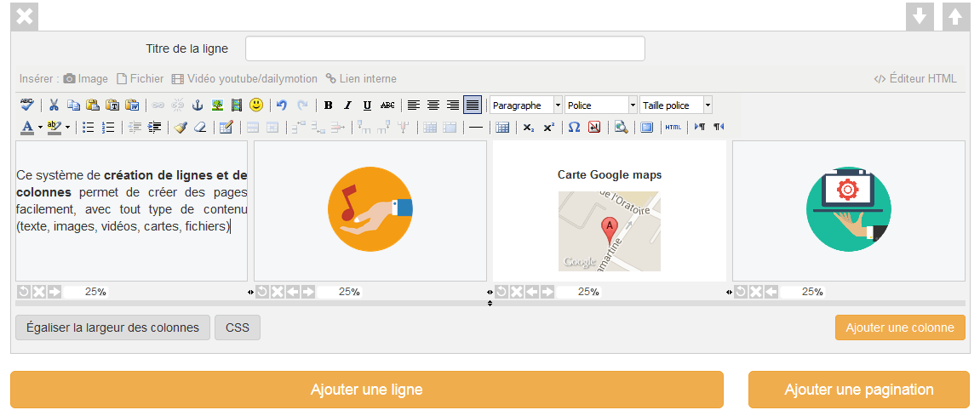Click the cut scissors icon
The height and width of the screenshot is (410, 980).
pos(54,105)
